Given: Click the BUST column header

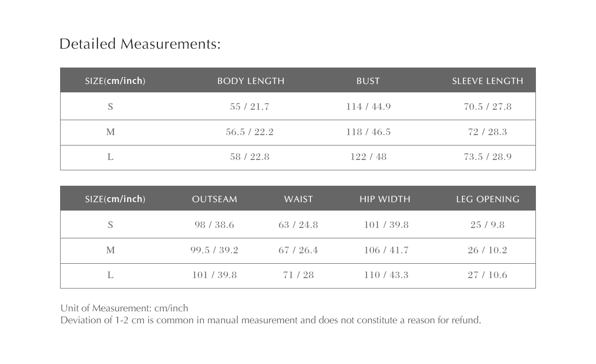Looking at the screenshot, I should [368, 81].
